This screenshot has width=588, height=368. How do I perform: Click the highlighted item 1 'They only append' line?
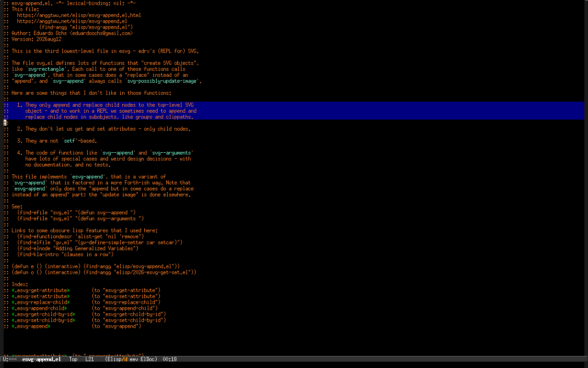click(105, 105)
